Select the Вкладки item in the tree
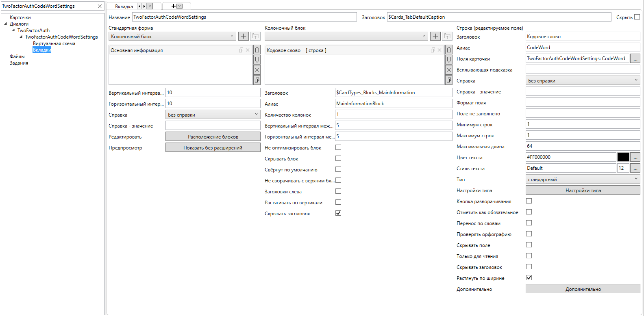 (x=42, y=50)
